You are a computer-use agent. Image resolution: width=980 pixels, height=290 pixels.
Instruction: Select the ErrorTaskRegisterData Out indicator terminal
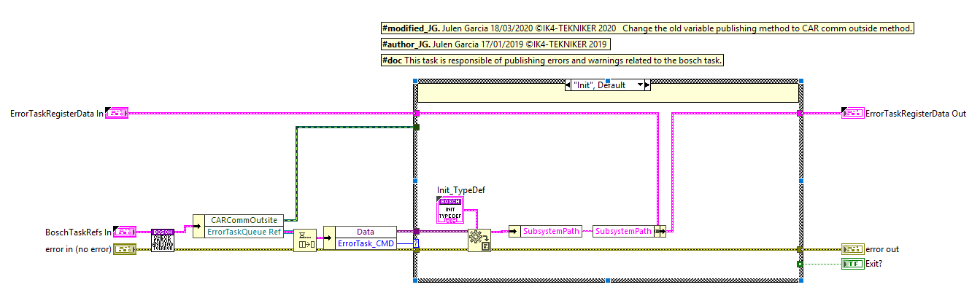[x=852, y=113]
